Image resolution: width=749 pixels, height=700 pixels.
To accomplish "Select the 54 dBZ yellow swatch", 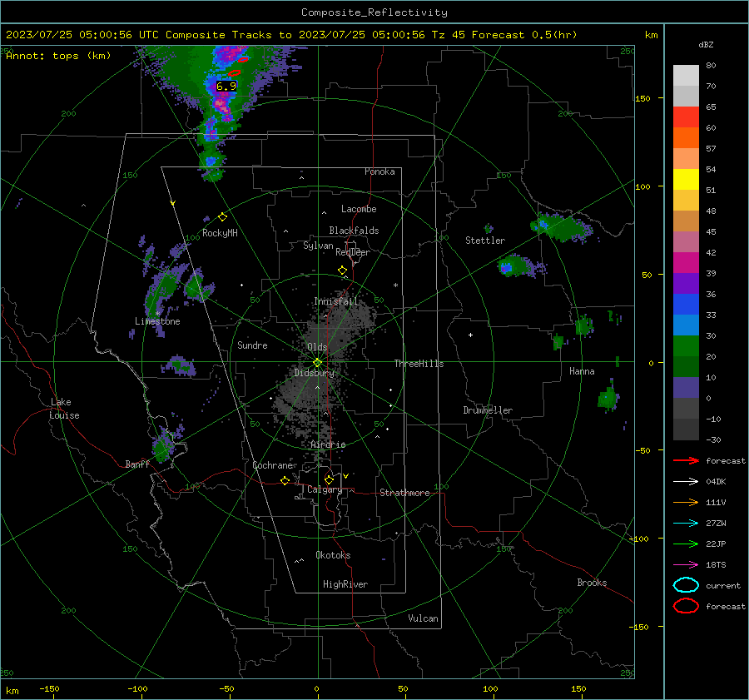I will click(686, 179).
